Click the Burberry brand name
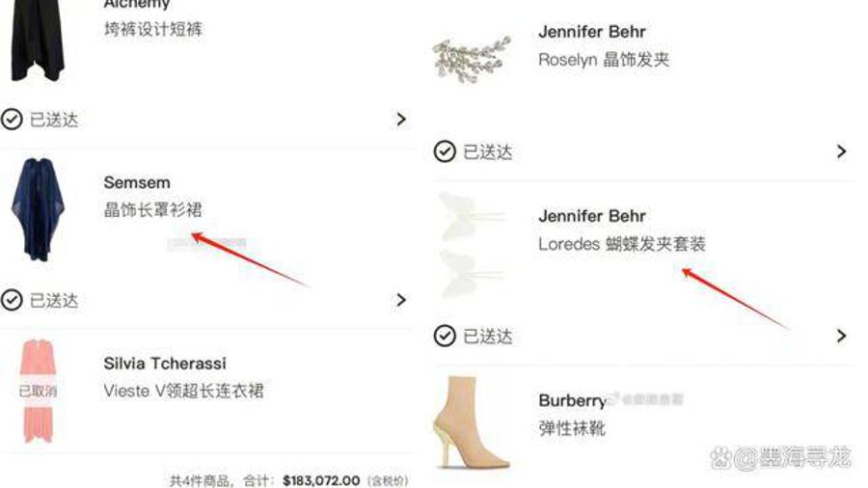The width and height of the screenshot is (868, 488). coord(572,400)
